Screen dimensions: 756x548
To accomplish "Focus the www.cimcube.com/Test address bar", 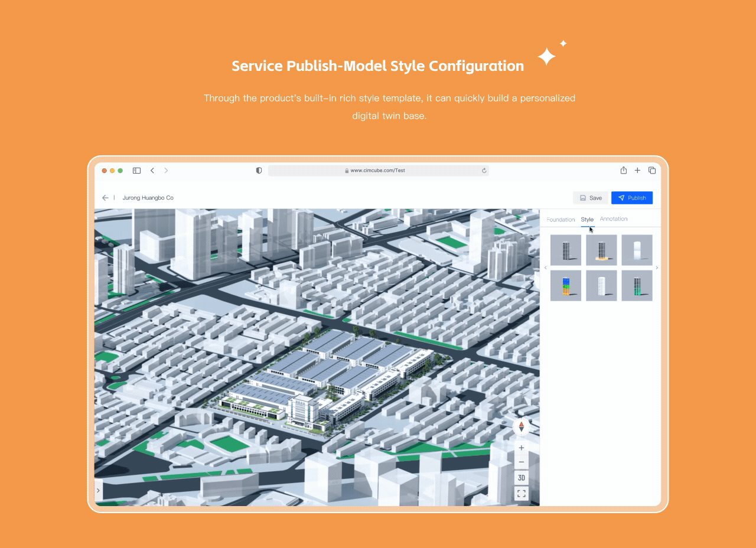I will click(379, 171).
